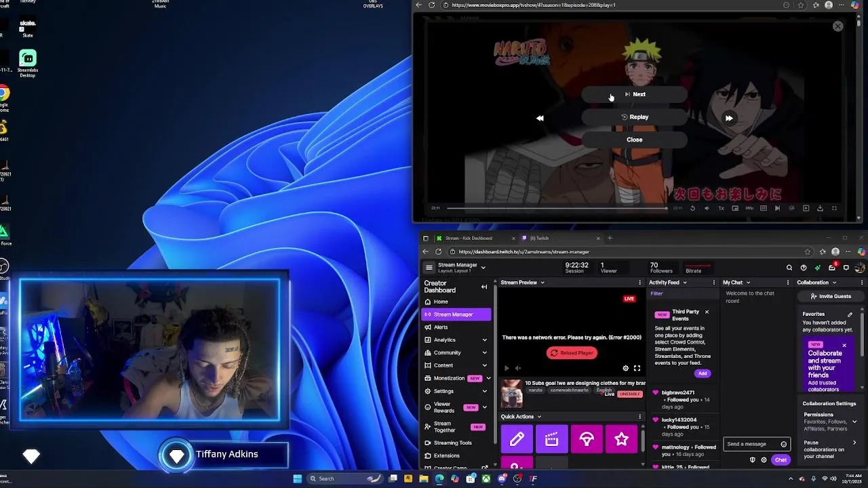This screenshot has width=868, height=488.
Task: Open Streaming Tools in the sidebar
Action: [455, 443]
